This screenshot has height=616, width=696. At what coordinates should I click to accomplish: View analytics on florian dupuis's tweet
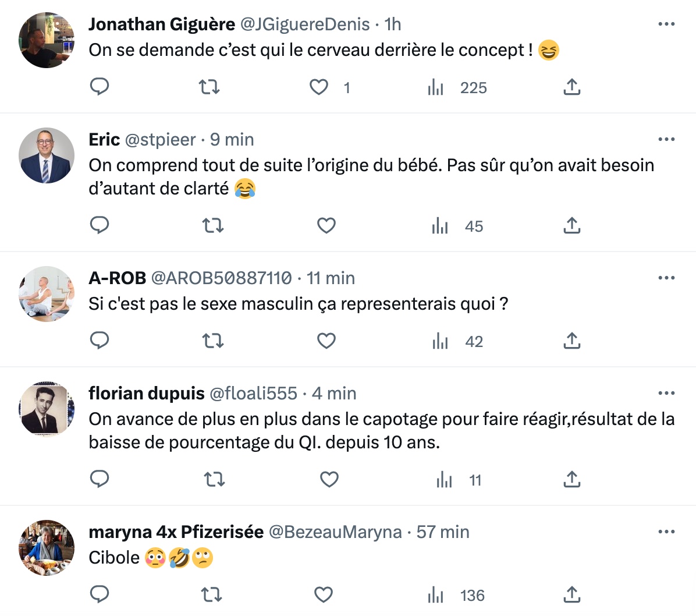point(444,480)
